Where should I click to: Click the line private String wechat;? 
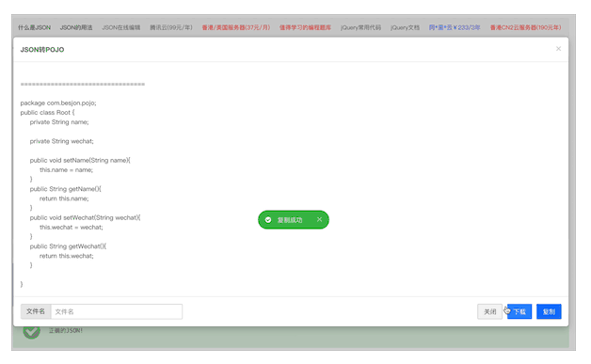[62, 141]
